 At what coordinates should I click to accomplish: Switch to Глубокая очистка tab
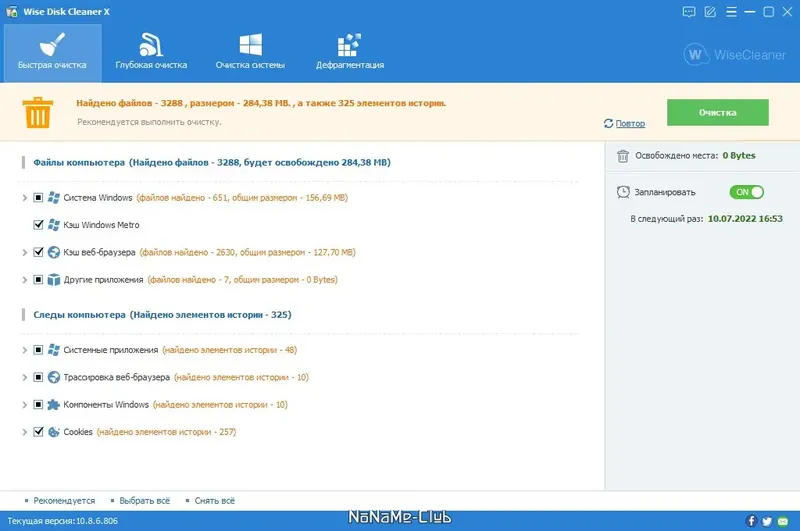[x=151, y=53]
